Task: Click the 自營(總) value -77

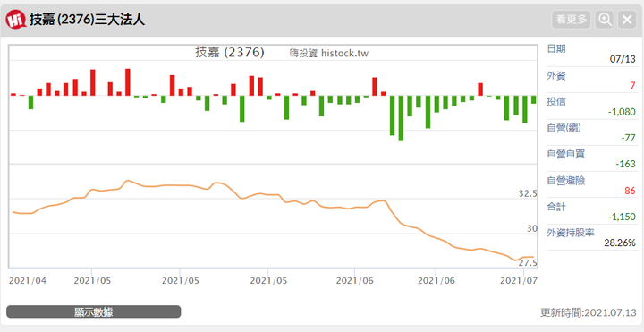Action: pos(629,138)
